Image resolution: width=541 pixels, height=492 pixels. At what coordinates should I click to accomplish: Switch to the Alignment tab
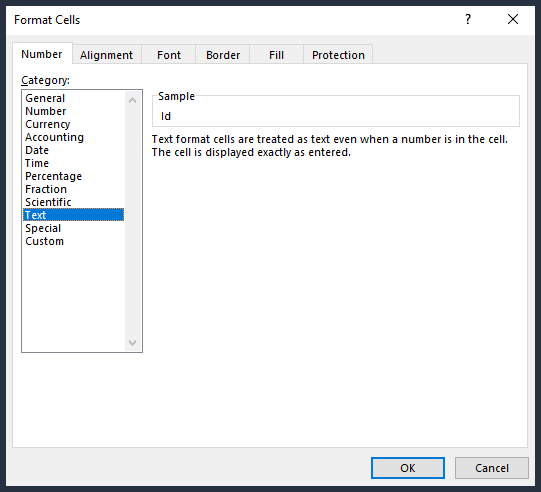[x=106, y=55]
